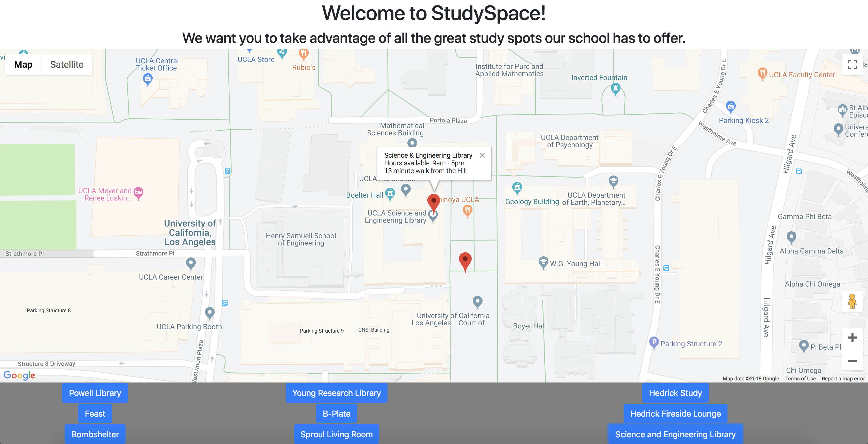Click the orange restaurant pin below Ninoya UCLA
Viewport: 868px width, 444px height.
point(467,212)
